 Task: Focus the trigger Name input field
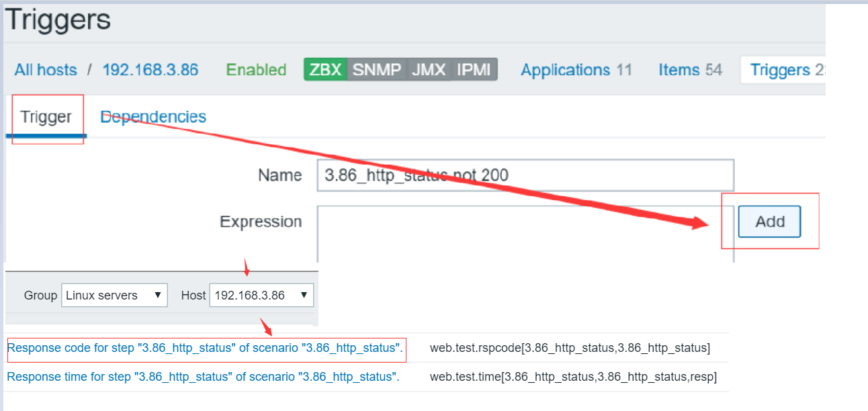point(525,175)
